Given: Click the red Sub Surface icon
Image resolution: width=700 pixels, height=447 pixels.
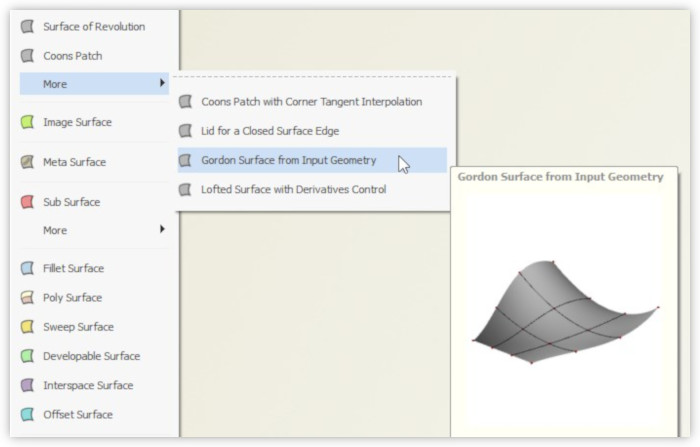Looking at the screenshot, I should [x=27, y=202].
